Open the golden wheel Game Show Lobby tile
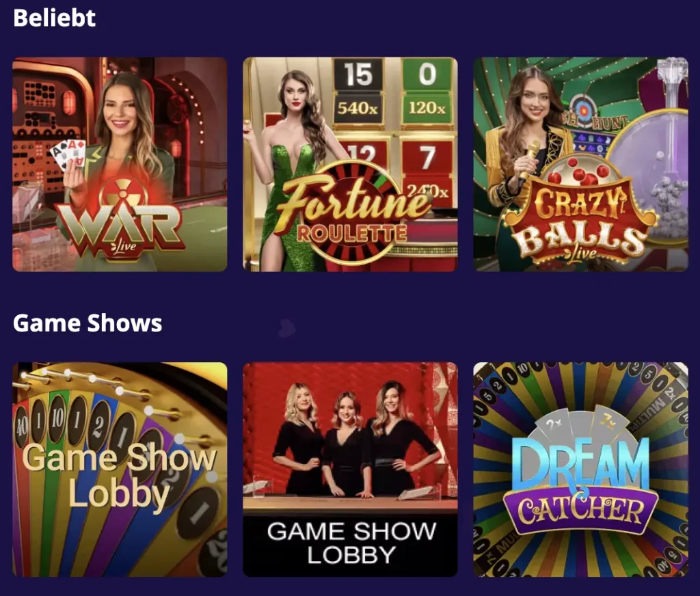The height and width of the screenshot is (596, 700). pos(120,469)
